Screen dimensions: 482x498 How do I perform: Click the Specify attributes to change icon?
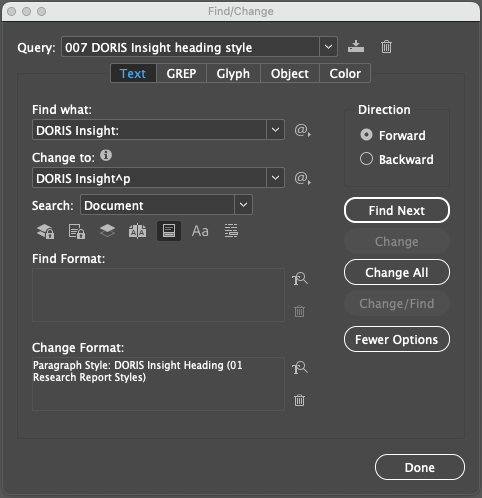[300, 368]
